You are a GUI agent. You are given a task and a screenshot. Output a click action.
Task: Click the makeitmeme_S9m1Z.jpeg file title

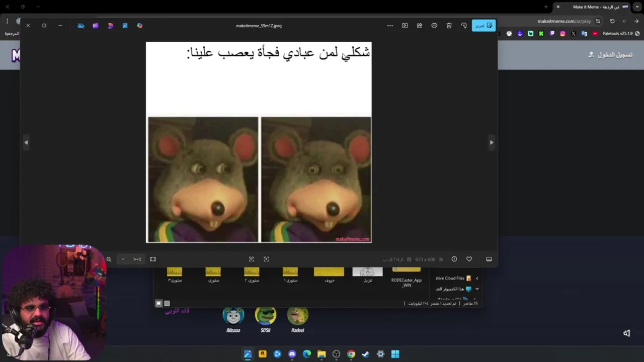[259, 26]
